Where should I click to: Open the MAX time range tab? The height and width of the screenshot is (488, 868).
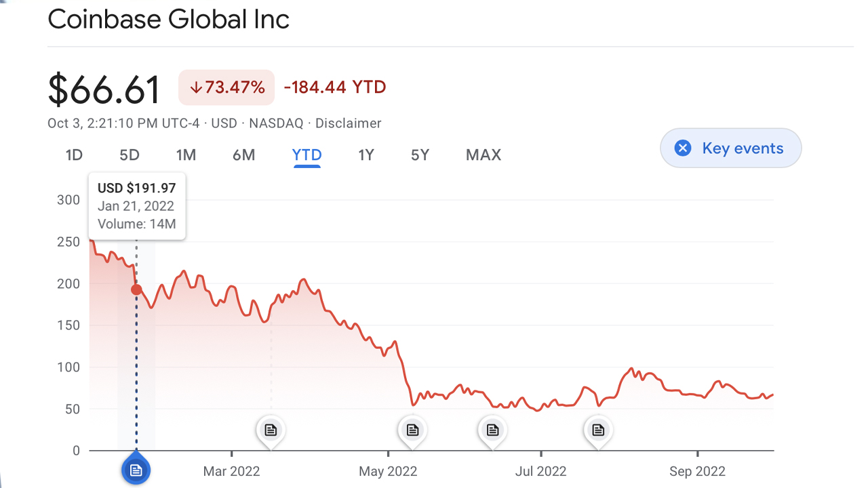pos(483,155)
